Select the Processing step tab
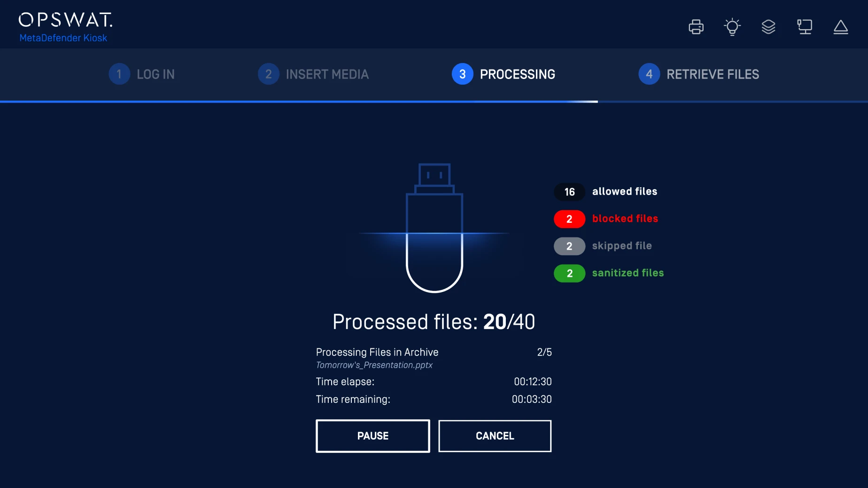Viewport: 868px width, 488px height. (504, 74)
